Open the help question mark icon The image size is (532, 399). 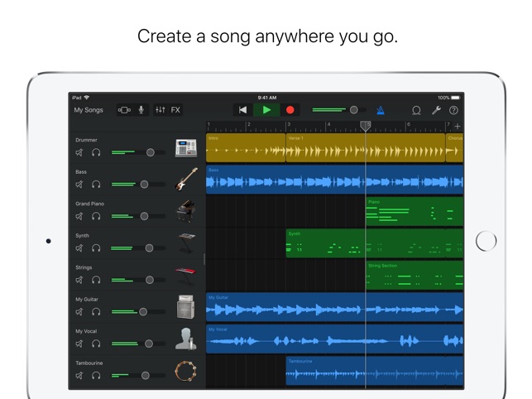[x=453, y=110]
